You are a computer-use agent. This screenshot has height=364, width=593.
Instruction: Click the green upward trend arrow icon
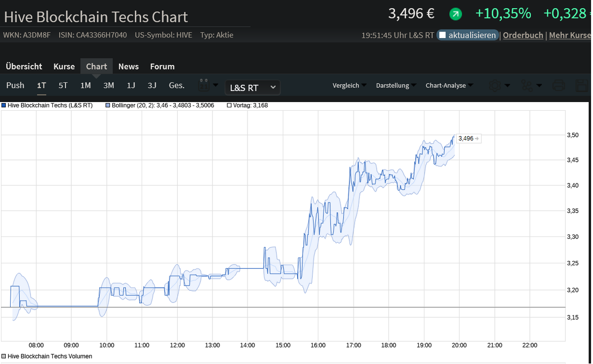click(x=455, y=14)
